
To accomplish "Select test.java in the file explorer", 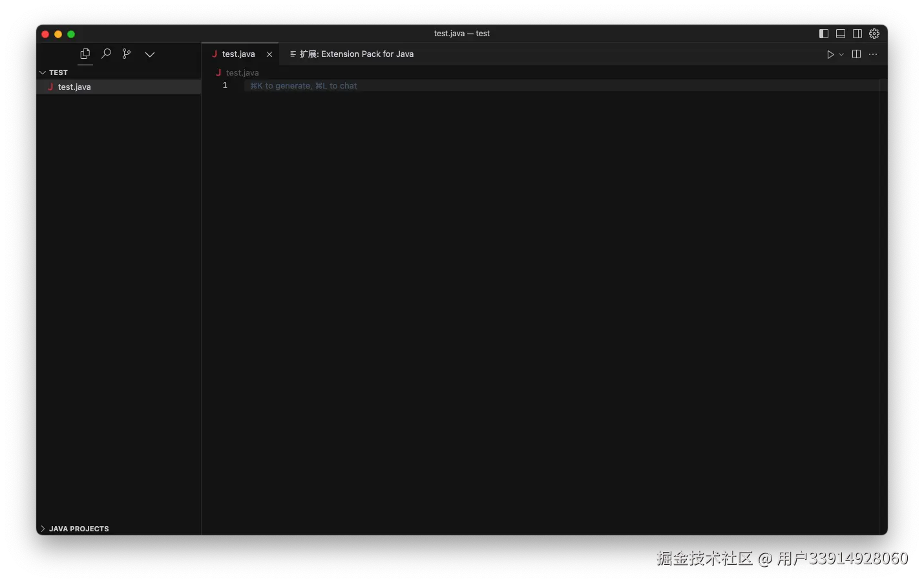I will click(118, 87).
